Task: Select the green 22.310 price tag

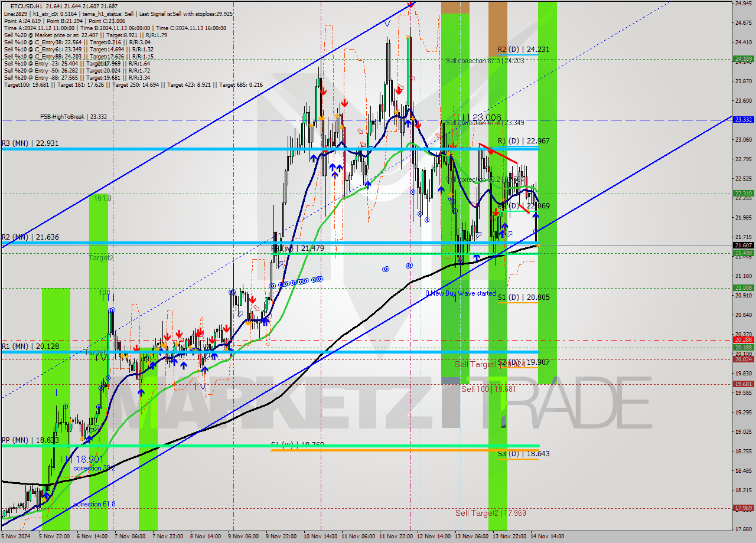Action: (x=743, y=193)
